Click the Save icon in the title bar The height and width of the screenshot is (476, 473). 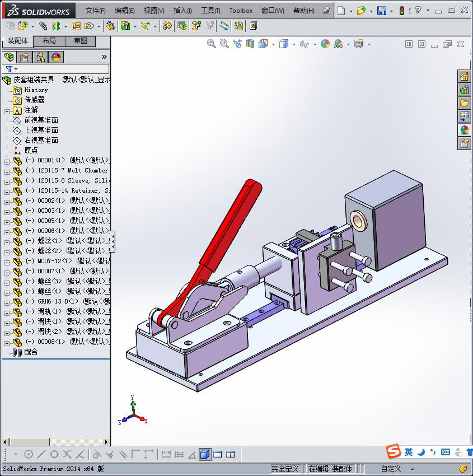coord(381,11)
